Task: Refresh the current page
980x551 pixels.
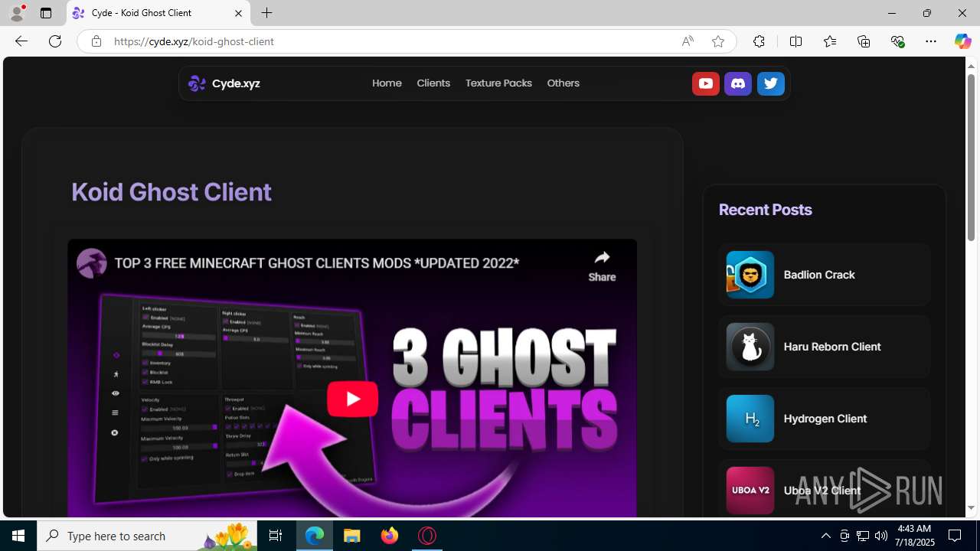Action: point(55,41)
